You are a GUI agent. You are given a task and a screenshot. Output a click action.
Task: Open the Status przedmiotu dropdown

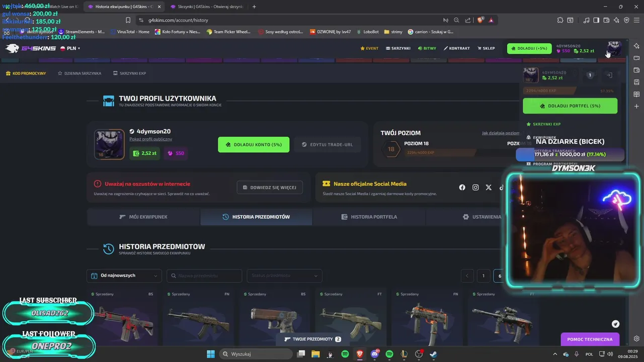point(284,276)
